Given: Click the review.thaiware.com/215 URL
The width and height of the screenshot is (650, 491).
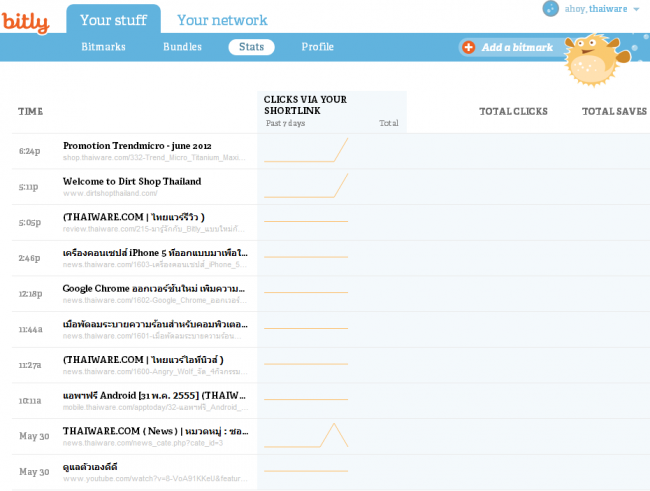Looking at the screenshot, I should (154, 229).
